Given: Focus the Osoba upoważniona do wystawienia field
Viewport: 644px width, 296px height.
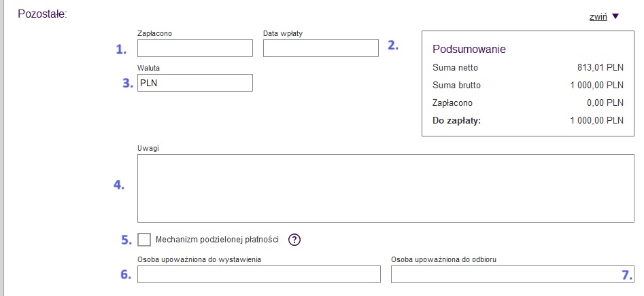Looking at the screenshot, I should click(x=258, y=274).
